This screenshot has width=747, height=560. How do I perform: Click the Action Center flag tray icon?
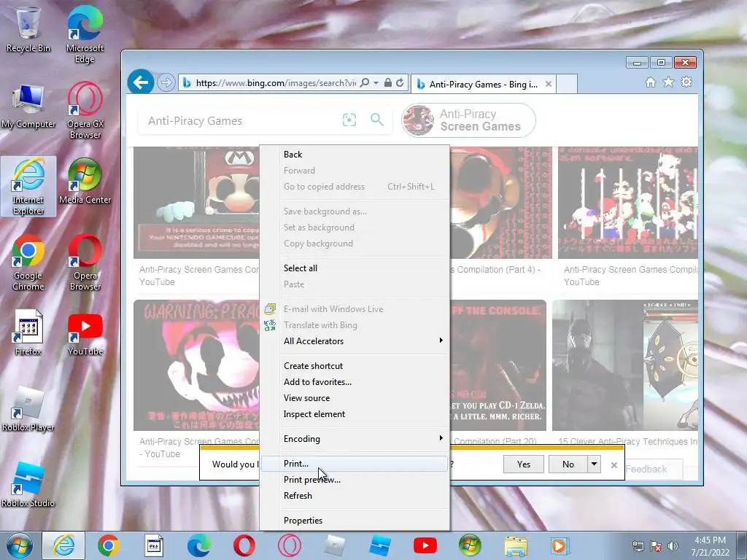tap(656, 547)
